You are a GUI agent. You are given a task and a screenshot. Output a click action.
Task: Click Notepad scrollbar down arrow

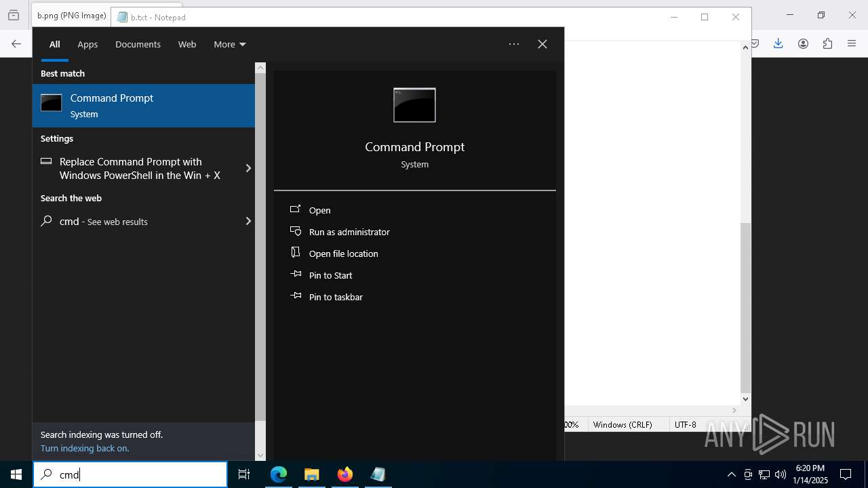tap(745, 399)
